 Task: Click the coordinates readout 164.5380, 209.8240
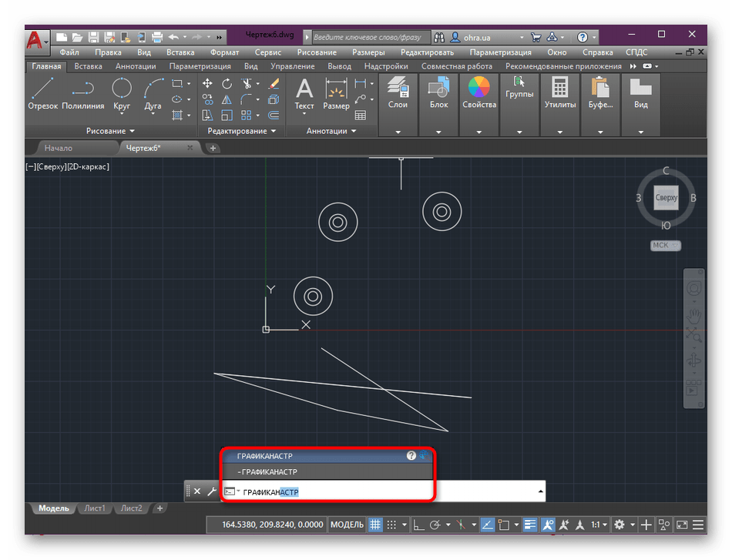coord(272,525)
